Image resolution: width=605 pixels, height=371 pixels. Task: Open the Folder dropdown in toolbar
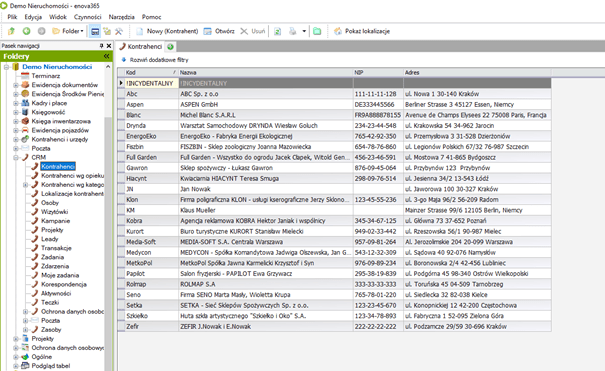(68, 31)
